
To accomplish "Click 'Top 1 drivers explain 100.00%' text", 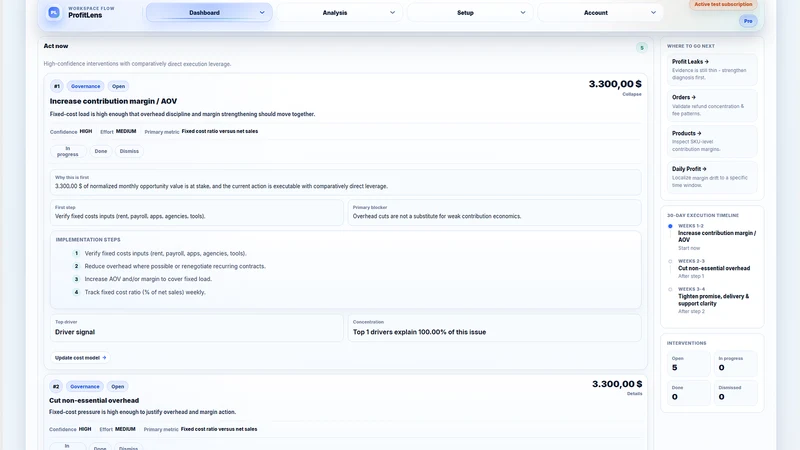I will pyautogui.click(x=419, y=332).
